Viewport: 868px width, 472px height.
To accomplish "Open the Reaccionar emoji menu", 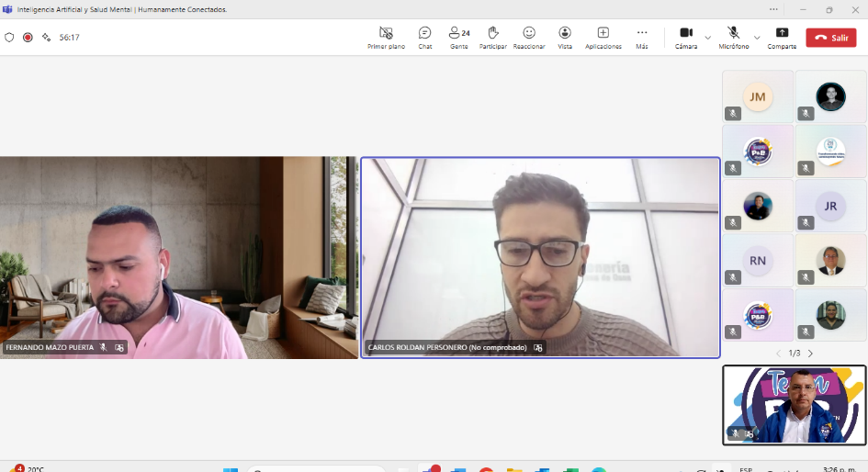I will [529, 37].
